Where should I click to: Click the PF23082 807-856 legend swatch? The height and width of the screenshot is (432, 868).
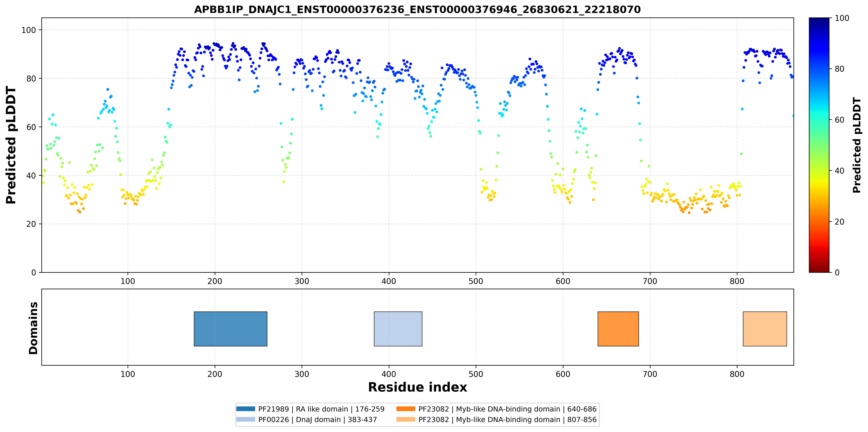pyautogui.click(x=406, y=419)
